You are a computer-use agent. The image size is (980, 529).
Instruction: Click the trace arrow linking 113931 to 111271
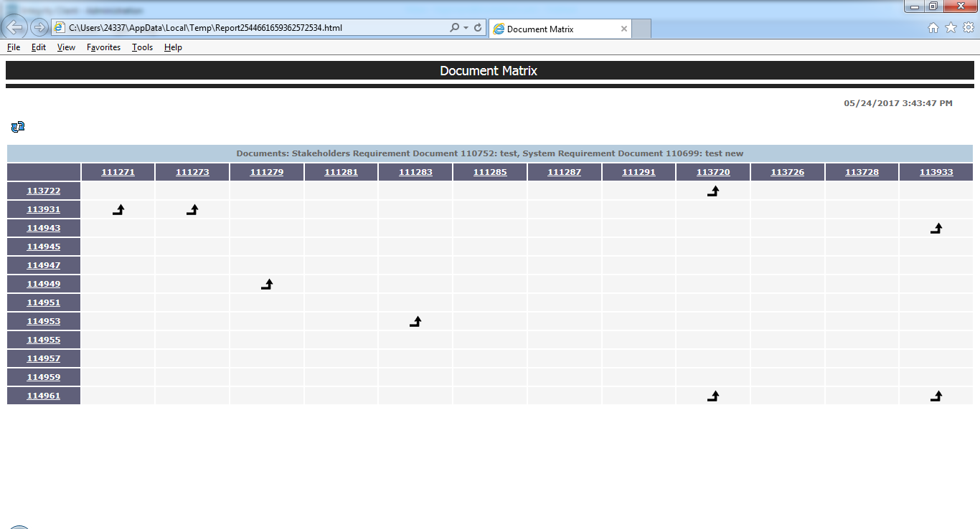[119, 209]
